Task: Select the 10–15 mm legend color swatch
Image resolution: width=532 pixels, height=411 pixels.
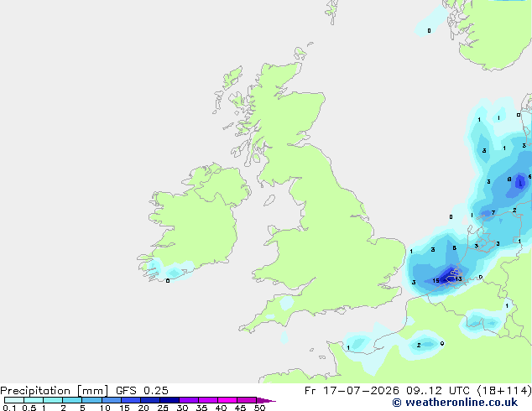Action: click(112, 400)
